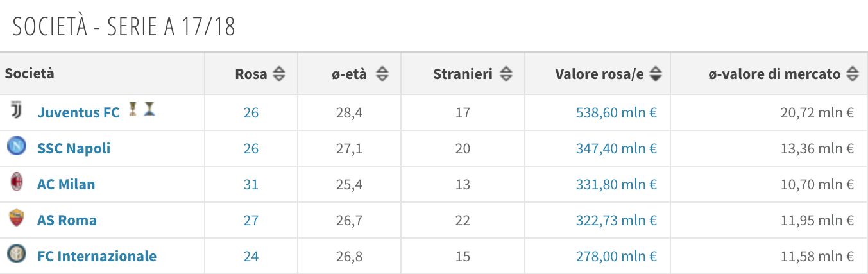Open the AC Milan club link
The image size is (868, 274).
66,184
